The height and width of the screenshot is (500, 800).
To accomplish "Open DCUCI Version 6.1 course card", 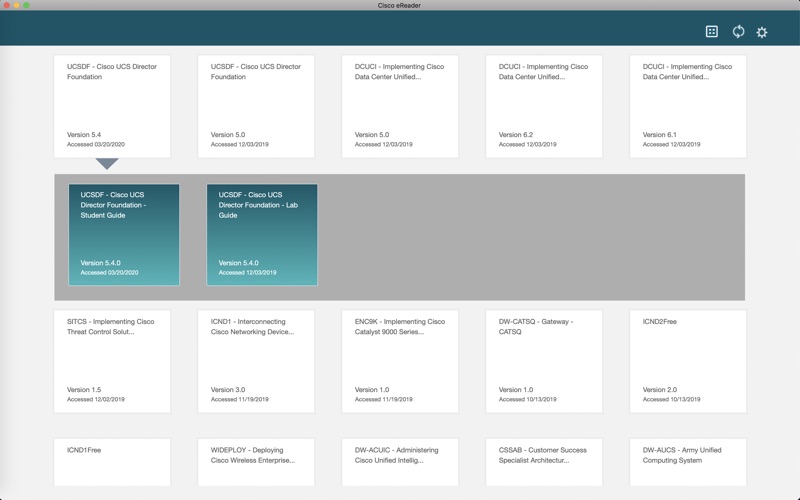I will click(688, 106).
